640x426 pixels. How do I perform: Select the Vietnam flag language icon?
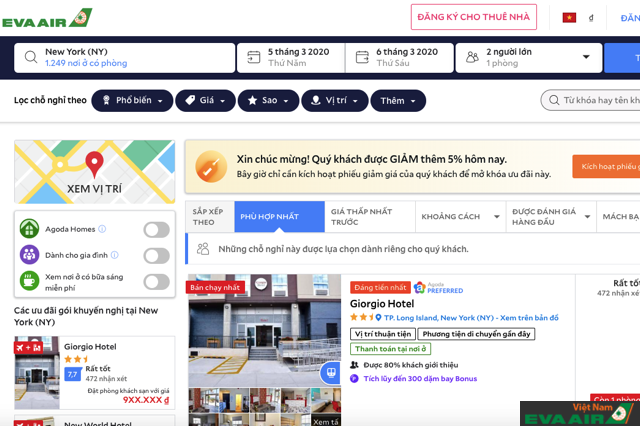coord(569,18)
